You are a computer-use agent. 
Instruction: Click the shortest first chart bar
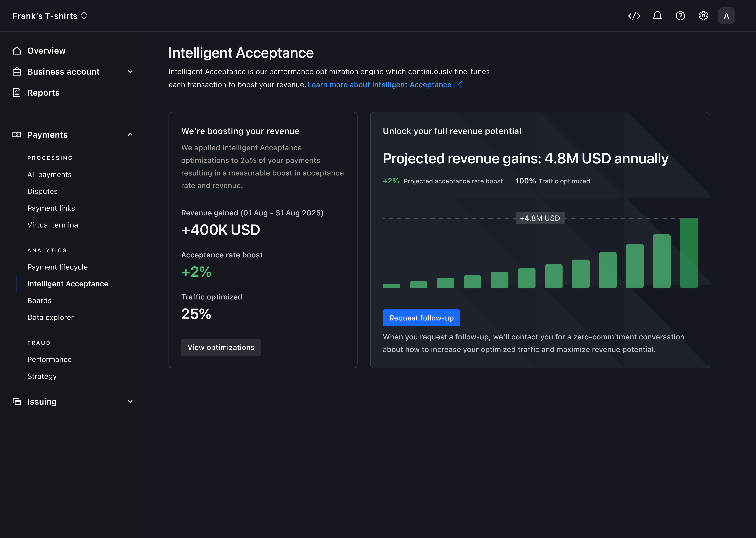coord(391,286)
